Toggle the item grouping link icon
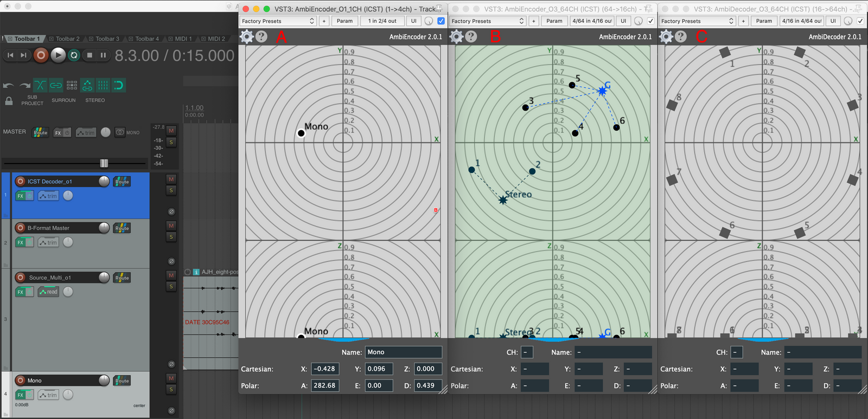Image resolution: width=868 pixels, height=419 pixels. pos(56,85)
